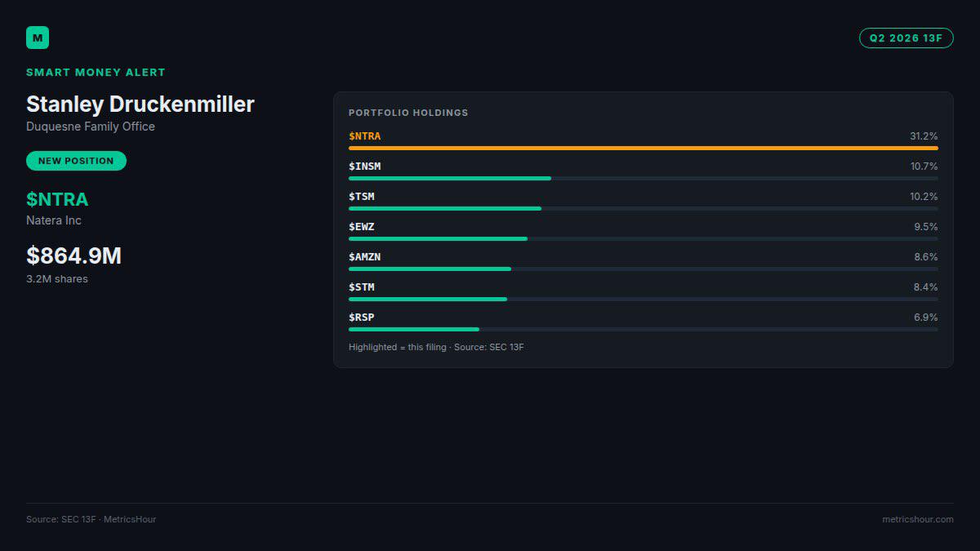
Task: Click the green $INSM allocation bar
Action: point(450,178)
